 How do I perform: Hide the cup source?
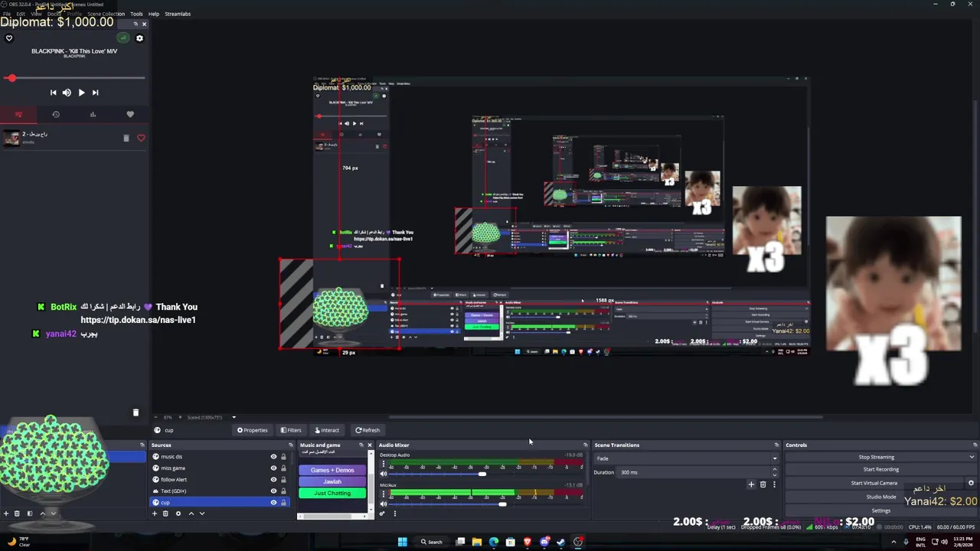[273, 503]
